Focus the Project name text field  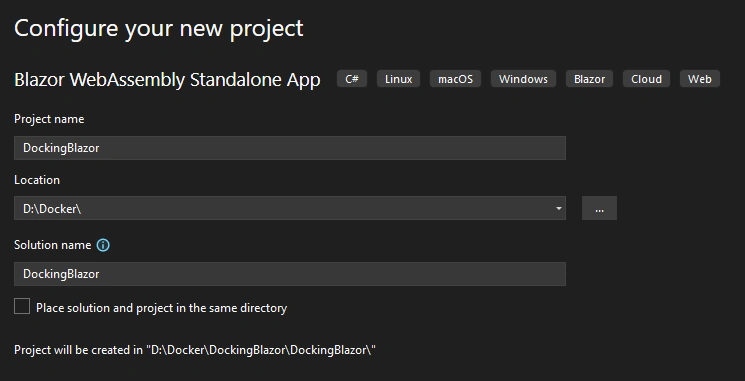[x=290, y=148]
